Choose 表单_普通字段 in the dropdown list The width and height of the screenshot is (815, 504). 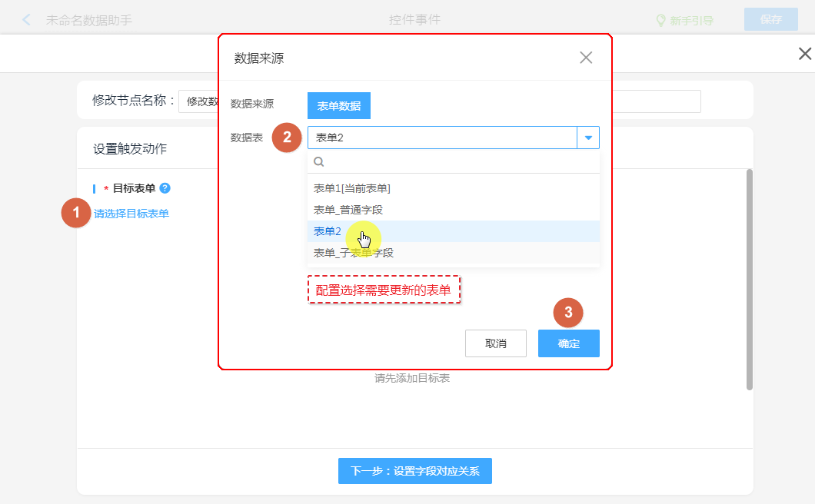coord(348,210)
